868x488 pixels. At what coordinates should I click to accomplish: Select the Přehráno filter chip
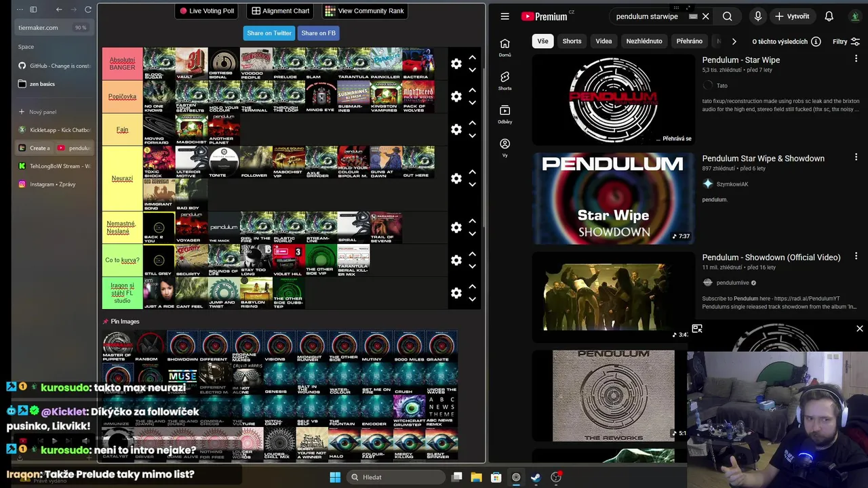[x=689, y=41]
